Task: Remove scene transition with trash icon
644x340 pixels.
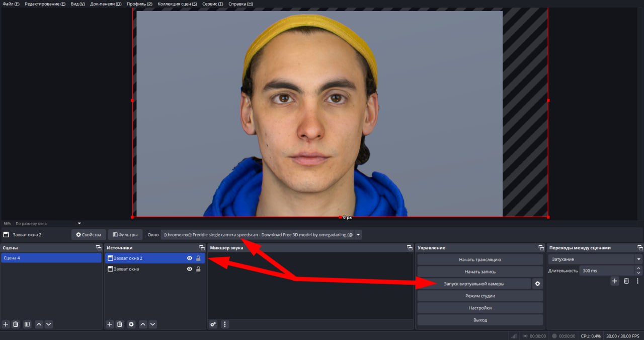Action: click(x=626, y=281)
